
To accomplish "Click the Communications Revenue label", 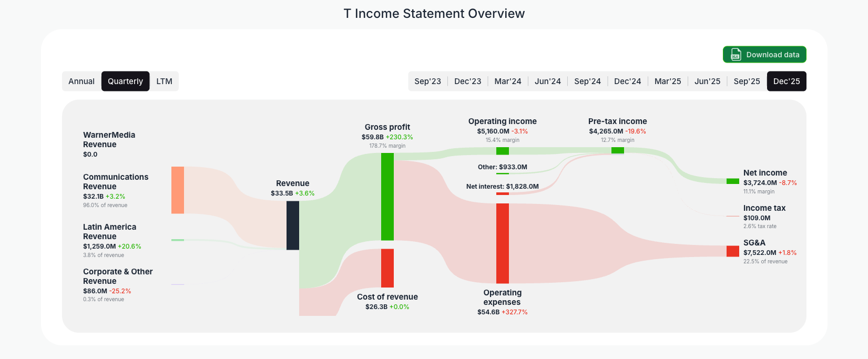I will (116, 181).
